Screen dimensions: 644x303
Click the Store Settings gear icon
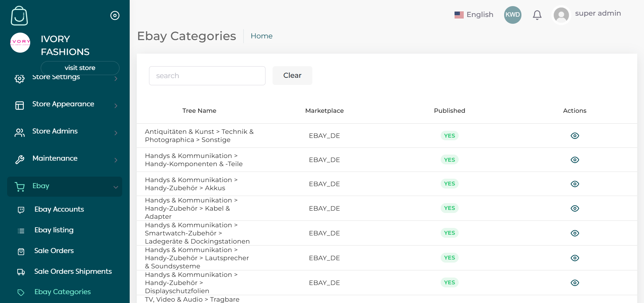pyautogui.click(x=20, y=79)
